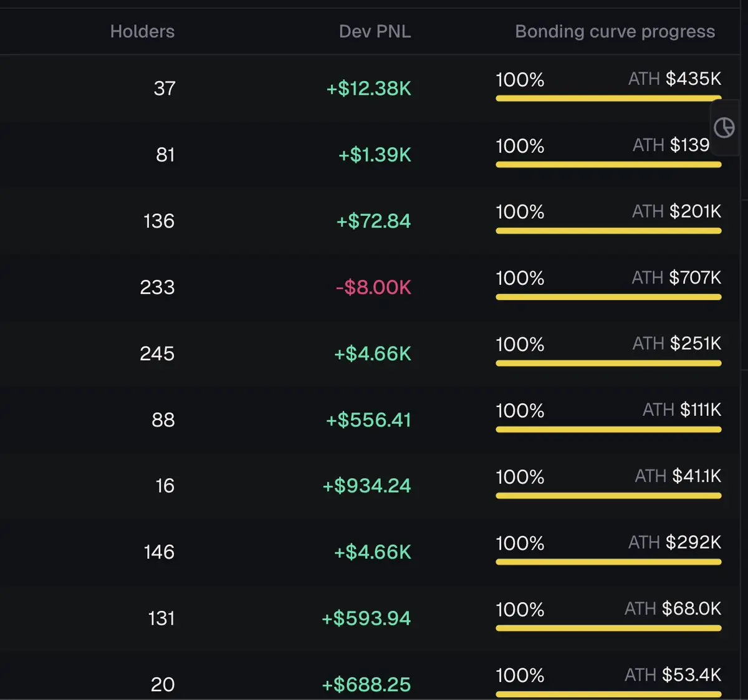Screen dimensions: 748x700
Task: Select the ATH $251K label
Action: coord(676,343)
